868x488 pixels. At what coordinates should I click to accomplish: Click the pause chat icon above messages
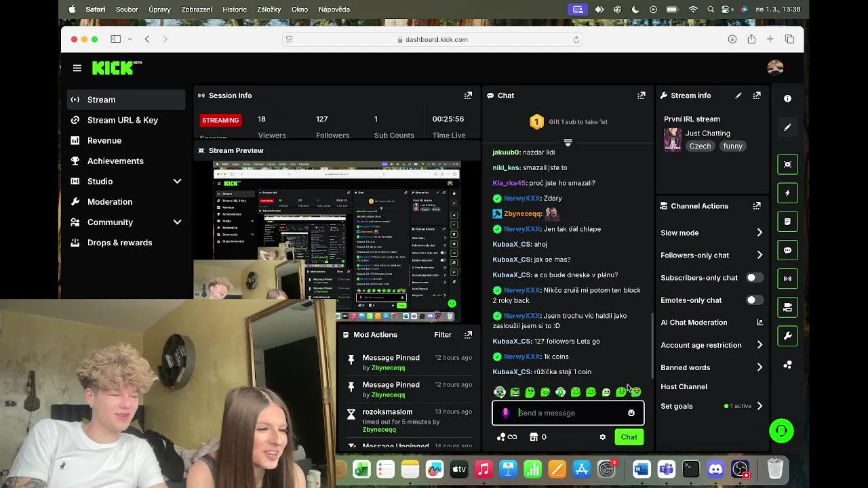point(568,142)
